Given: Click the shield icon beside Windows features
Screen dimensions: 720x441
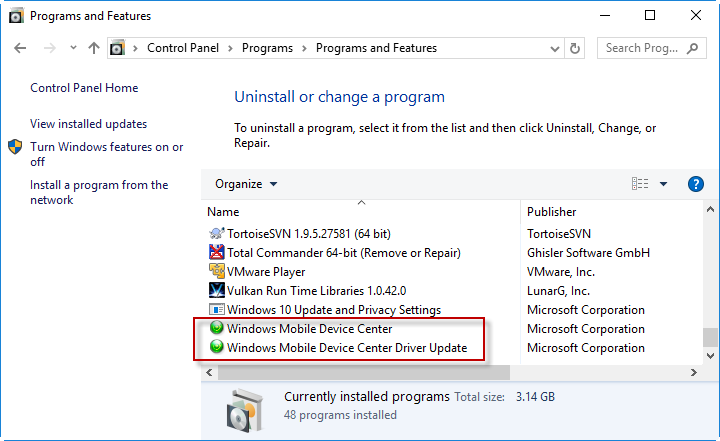Looking at the screenshot, I should point(15,147).
